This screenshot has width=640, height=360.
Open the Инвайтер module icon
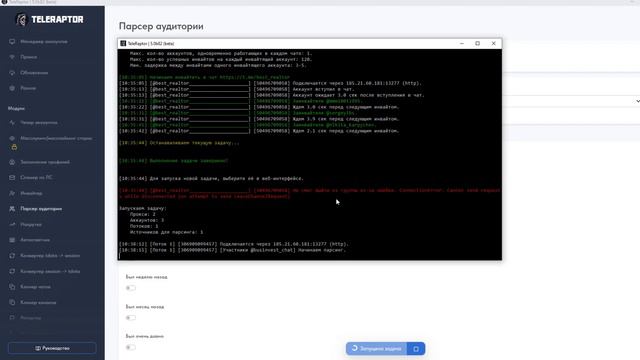(x=12, y=193)
